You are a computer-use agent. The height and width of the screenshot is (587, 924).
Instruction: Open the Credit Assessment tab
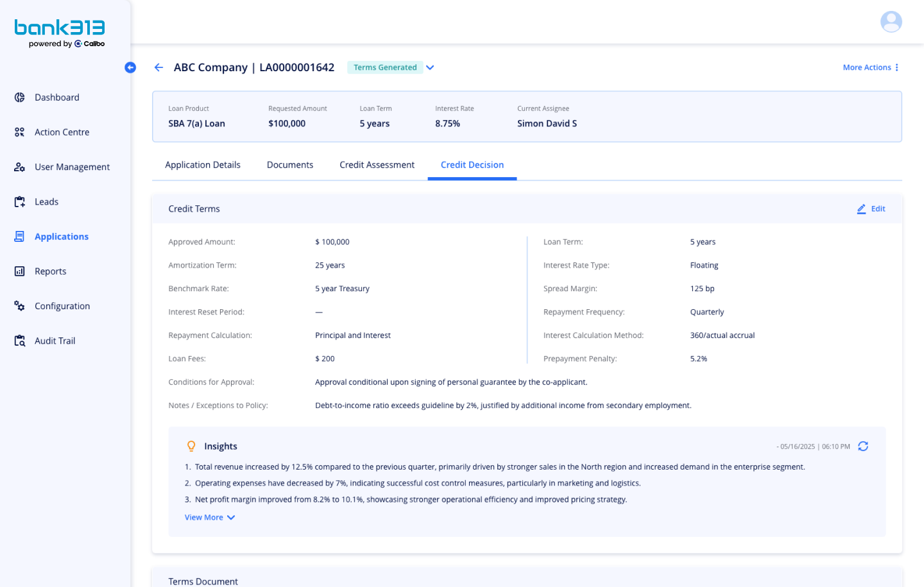(x=377, y=165)
